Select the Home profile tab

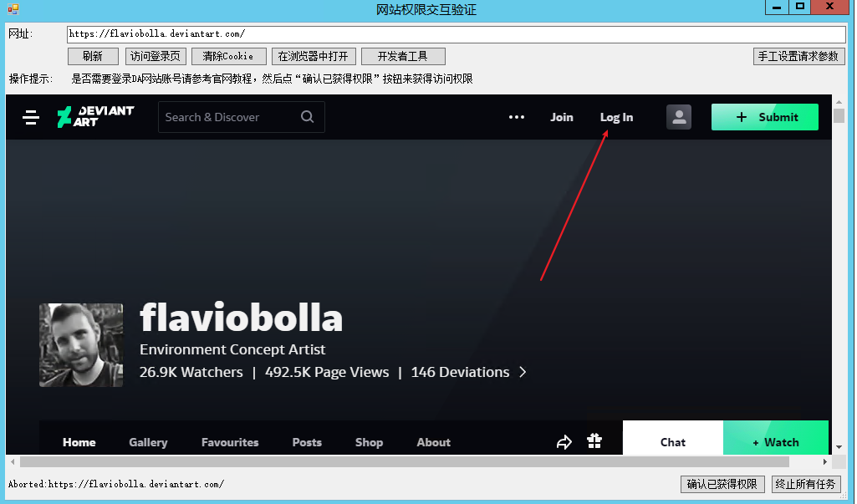click(79, 442)
